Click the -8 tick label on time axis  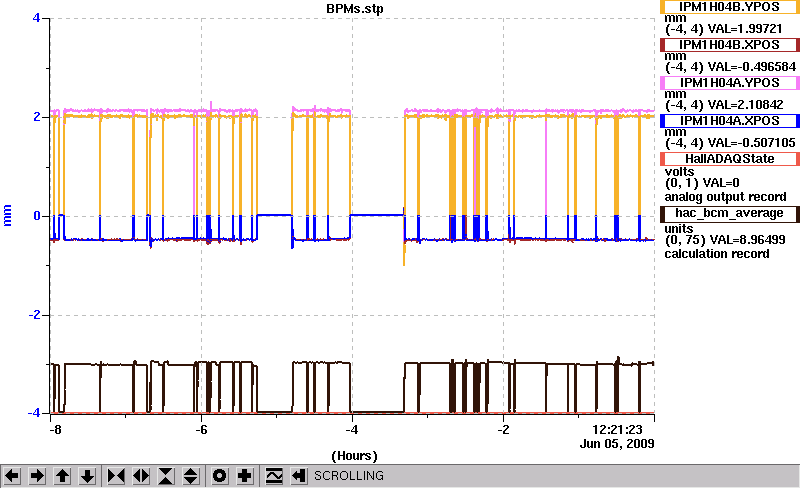tap(55, 430)
